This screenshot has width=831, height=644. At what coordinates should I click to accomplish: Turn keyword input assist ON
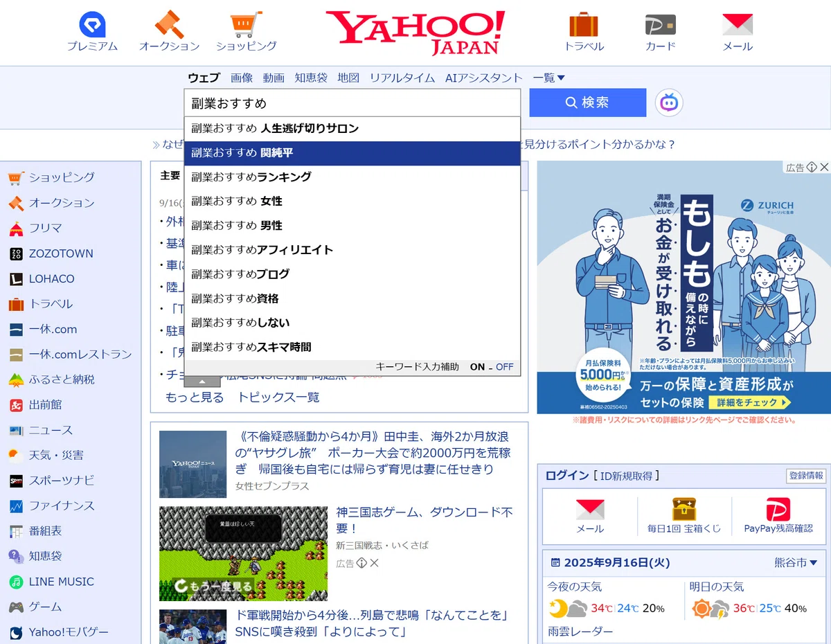click(x=477, y=367)
